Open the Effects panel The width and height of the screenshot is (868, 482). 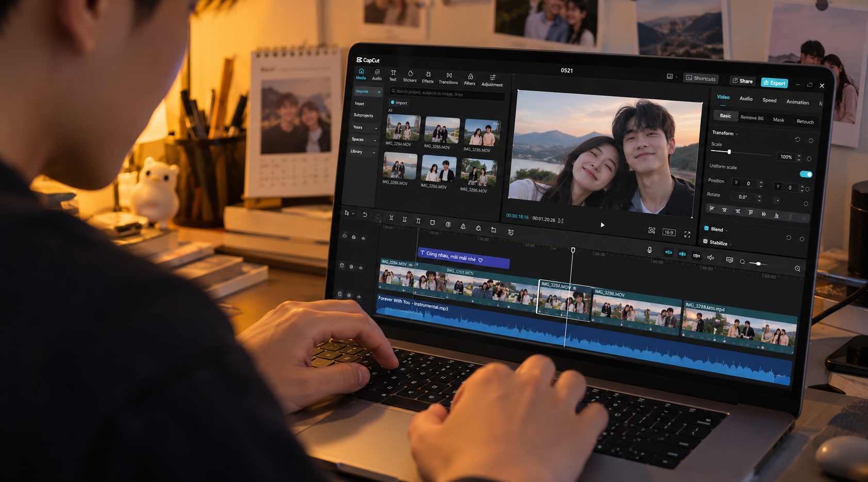[x=428, y=78]
